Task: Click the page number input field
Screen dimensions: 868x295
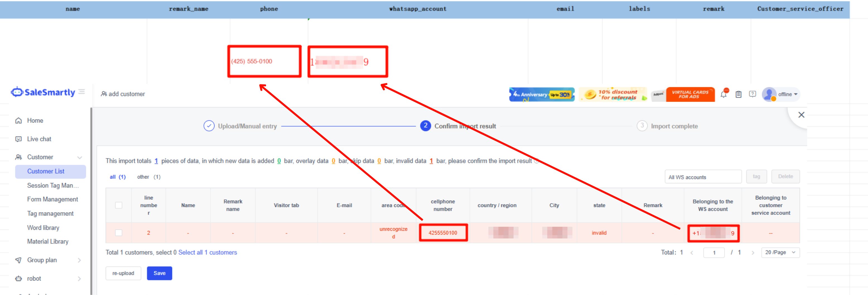Action: (x=714, y=253)
